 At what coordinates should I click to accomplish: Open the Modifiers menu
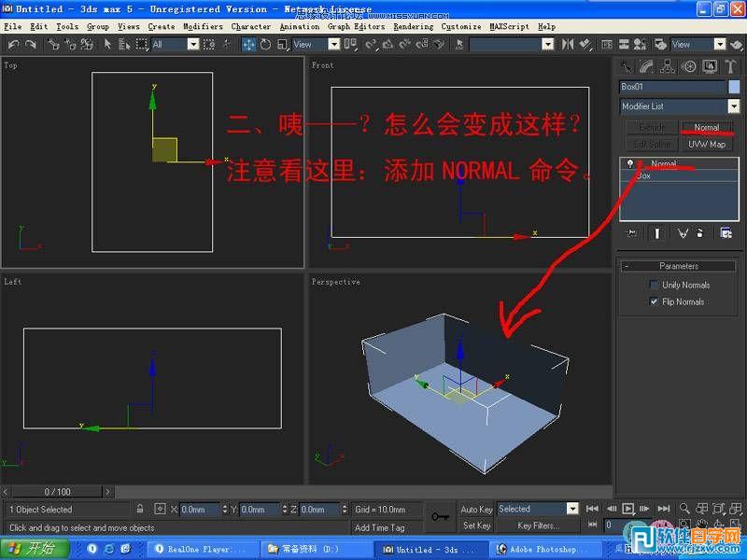203,26
